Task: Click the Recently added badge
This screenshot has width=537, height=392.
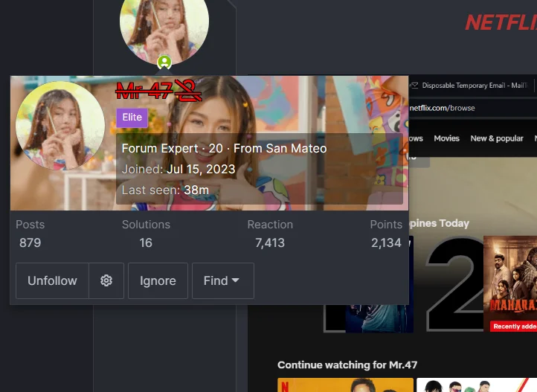Action: 513,327
